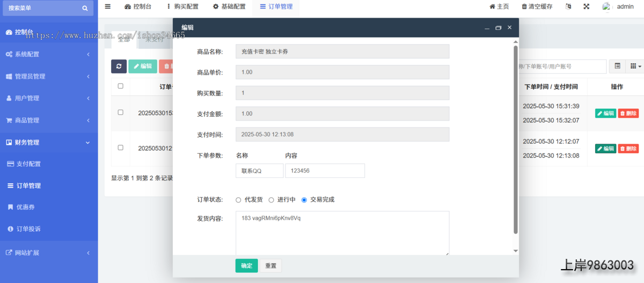The height and width of the screenshot is (283, 644).
Task: Select the 代发货 radio option
Action: [239, 200]
